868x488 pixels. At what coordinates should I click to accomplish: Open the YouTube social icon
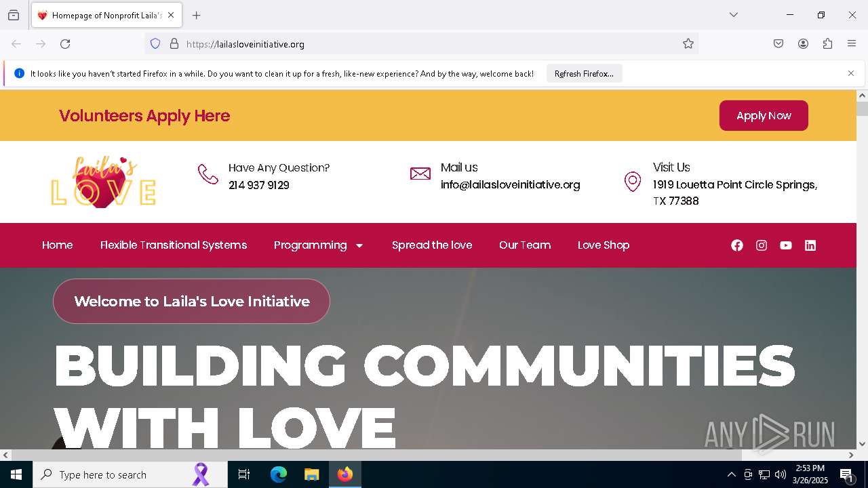pyautogui.click(x=786, y=245)
